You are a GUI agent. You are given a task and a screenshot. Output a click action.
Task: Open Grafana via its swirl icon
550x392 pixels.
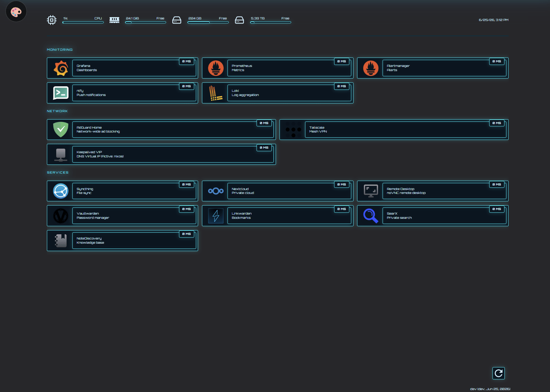[x=61, y=68]
